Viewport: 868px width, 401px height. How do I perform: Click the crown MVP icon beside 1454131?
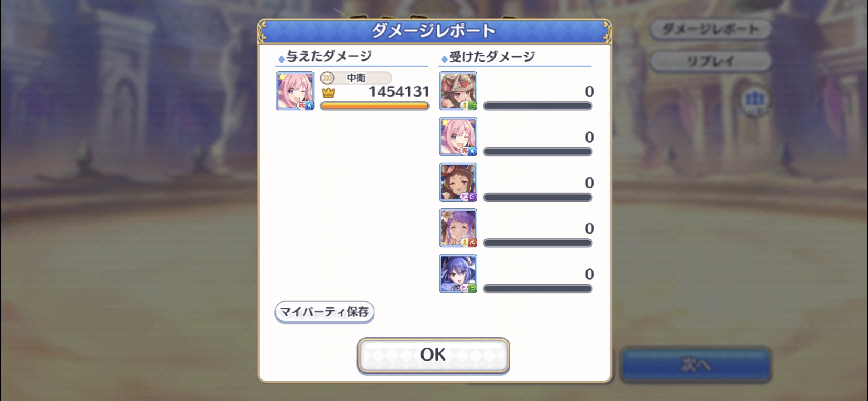point(328,92)
